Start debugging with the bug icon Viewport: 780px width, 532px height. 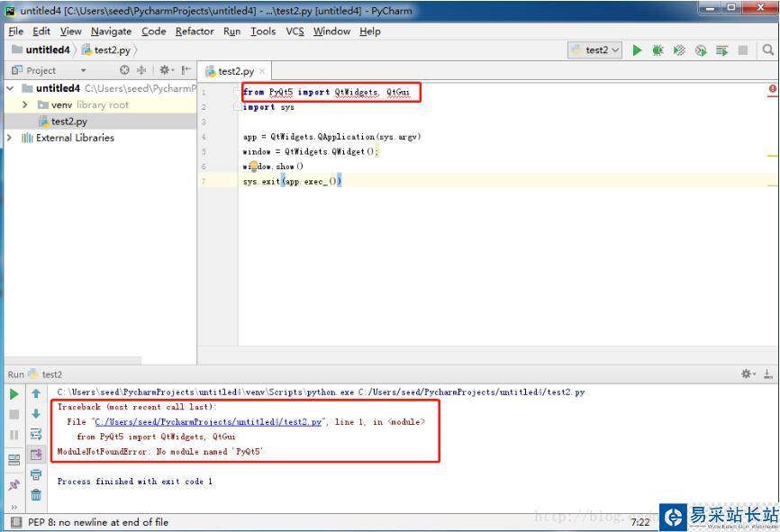[658, 50]
